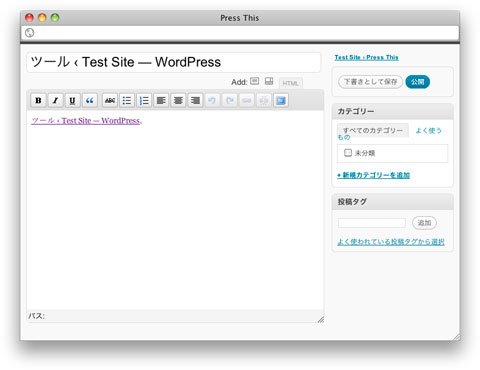Add an image using the Add icon
This screenshot has height=370, width=480.
point(255,81)
